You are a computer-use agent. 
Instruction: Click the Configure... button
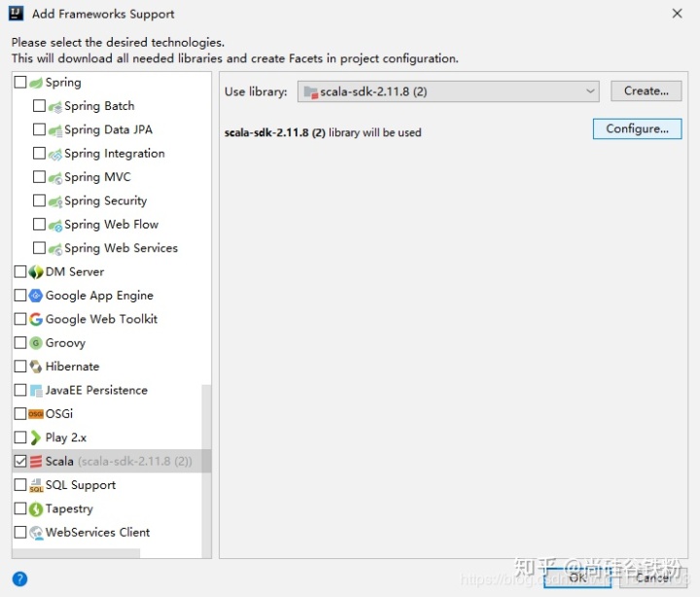[637, 129]
